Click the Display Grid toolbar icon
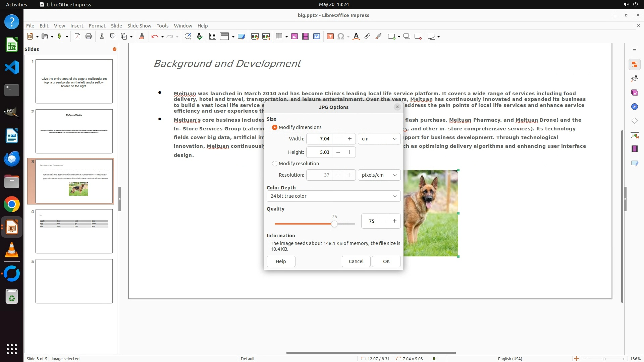Screen dimensions: 644x362 tap(212, 37)
